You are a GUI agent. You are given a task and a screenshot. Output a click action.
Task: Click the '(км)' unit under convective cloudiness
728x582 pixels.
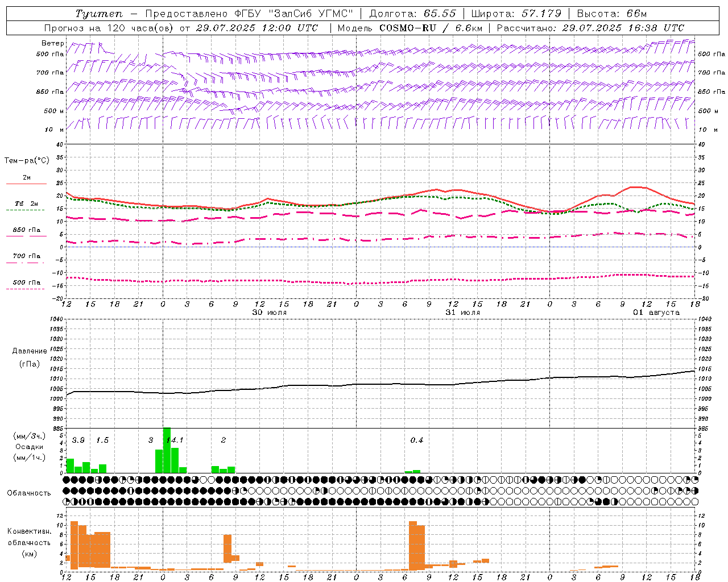tap(29, 554)
